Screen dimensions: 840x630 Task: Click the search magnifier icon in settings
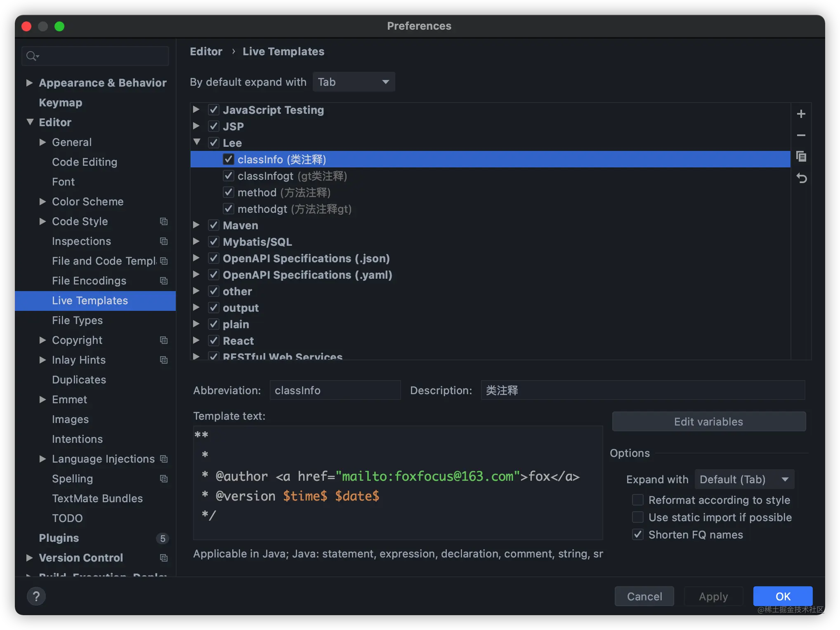pos(32,56)
